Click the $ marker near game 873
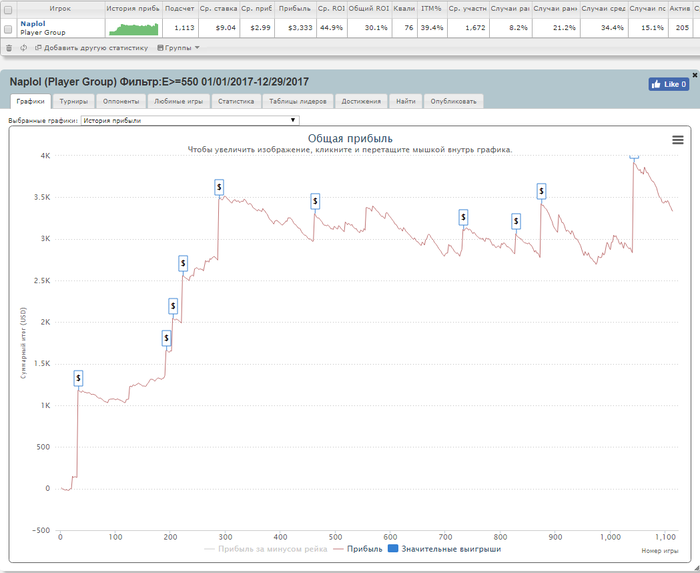Image resolution: width=700 pixels, height=573 pixels. click(541, 191)
